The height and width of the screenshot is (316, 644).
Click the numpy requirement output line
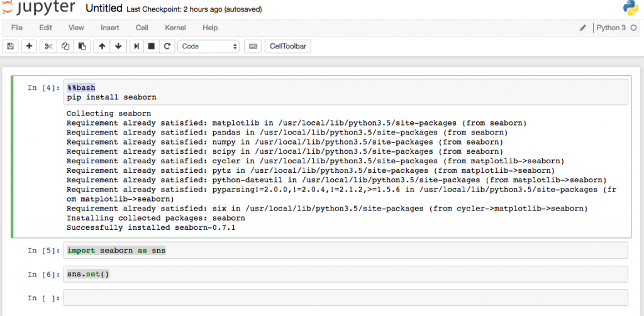click(x=285, y=142)
